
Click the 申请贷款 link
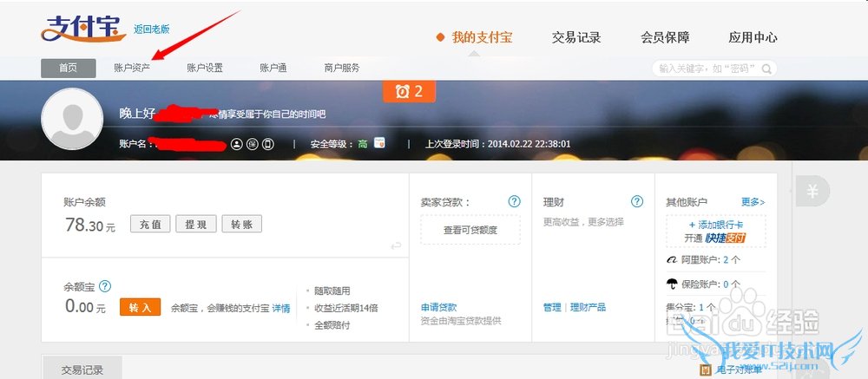coord(439,307)
